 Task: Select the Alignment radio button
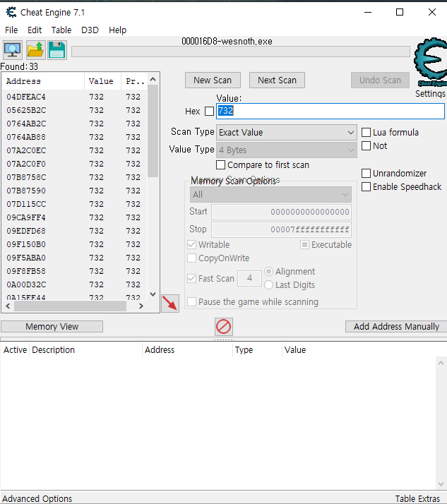(268, 272)
